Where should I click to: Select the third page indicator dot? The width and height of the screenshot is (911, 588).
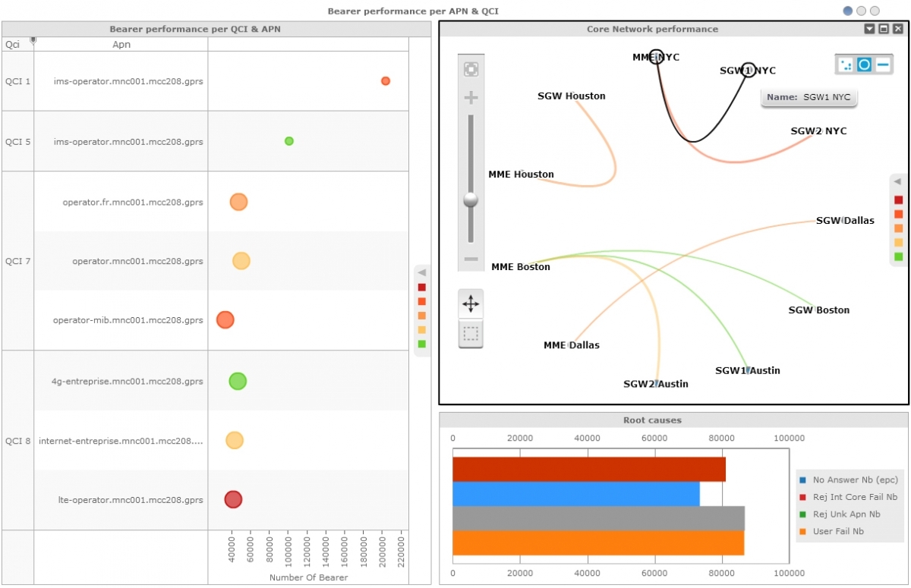(875, 11)
